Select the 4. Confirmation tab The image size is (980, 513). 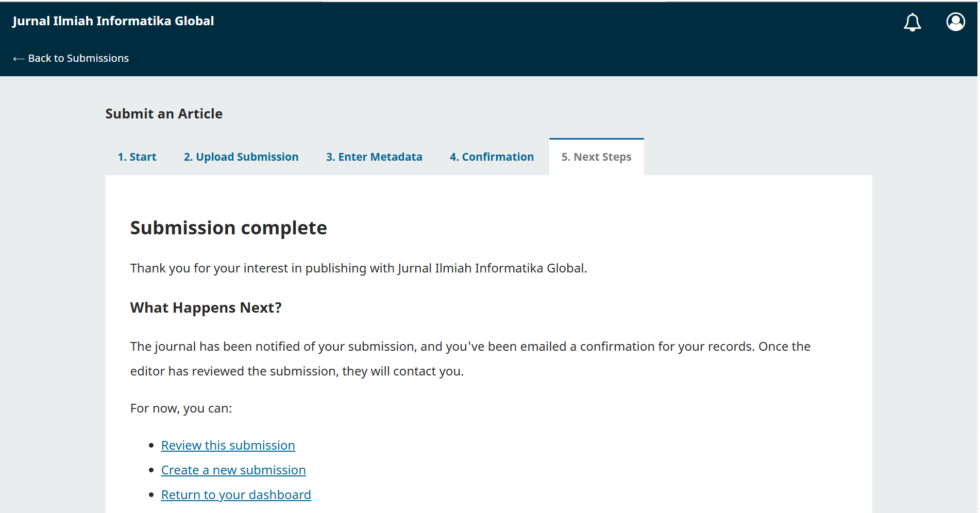[x=492, y=157]
